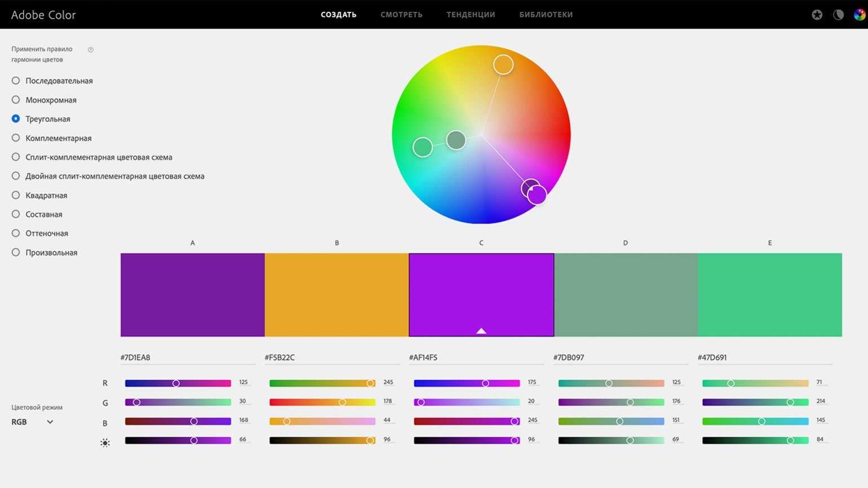Go to the Библиотеки section
The image size is (868, 488).
click(x=546, y=15)
